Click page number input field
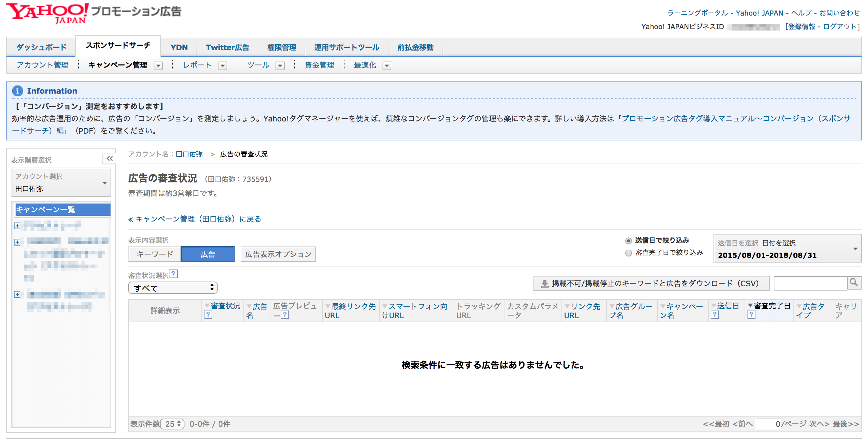Viewport: 868px width, 443px height. click(769, 424)
